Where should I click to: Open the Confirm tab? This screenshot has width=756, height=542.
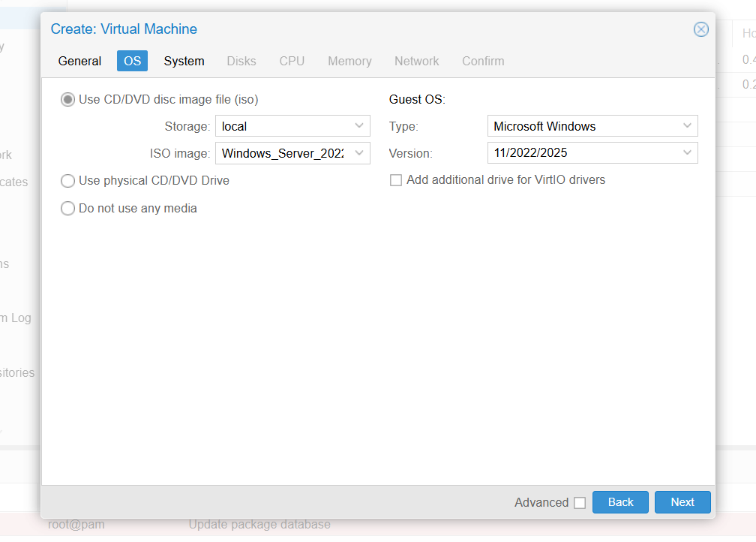(483, 61)
